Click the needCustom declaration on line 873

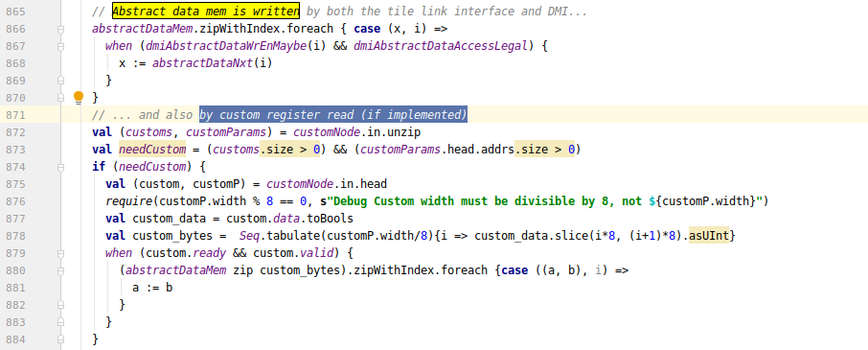pyautogui.click(x=152, y=150)
